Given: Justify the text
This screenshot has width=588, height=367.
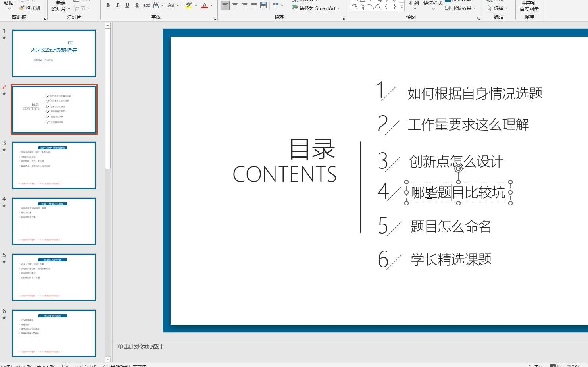Looking at the screenshot, I should 254,5.
